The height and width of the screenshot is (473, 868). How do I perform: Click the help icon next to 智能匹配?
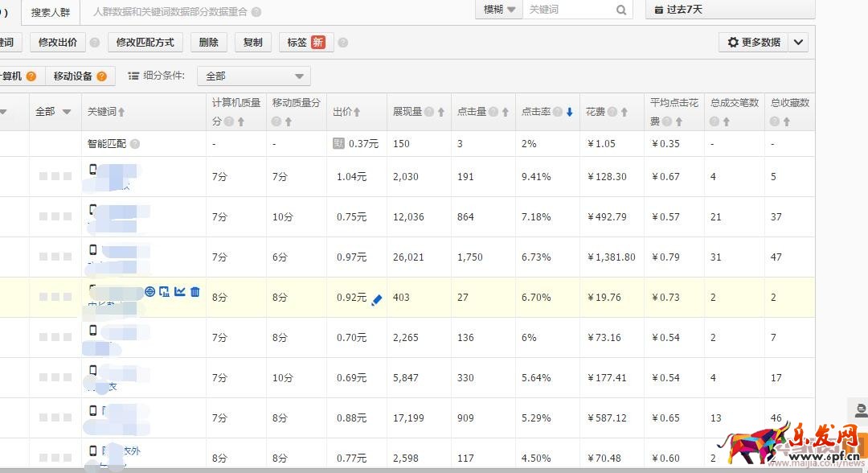pyautogui.click(x=135, y=144)
